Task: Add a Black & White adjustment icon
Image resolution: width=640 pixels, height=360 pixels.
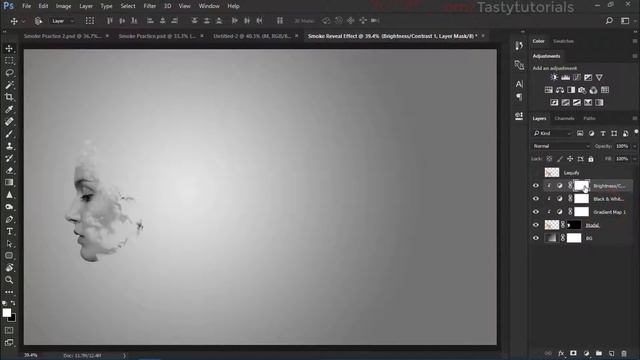Action: click(571, 90)
